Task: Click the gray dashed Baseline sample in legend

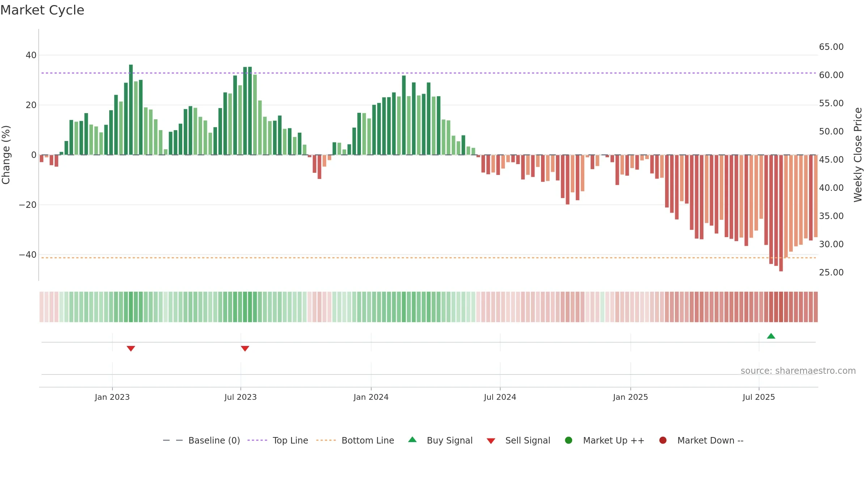Action: [x=173, y=440]
